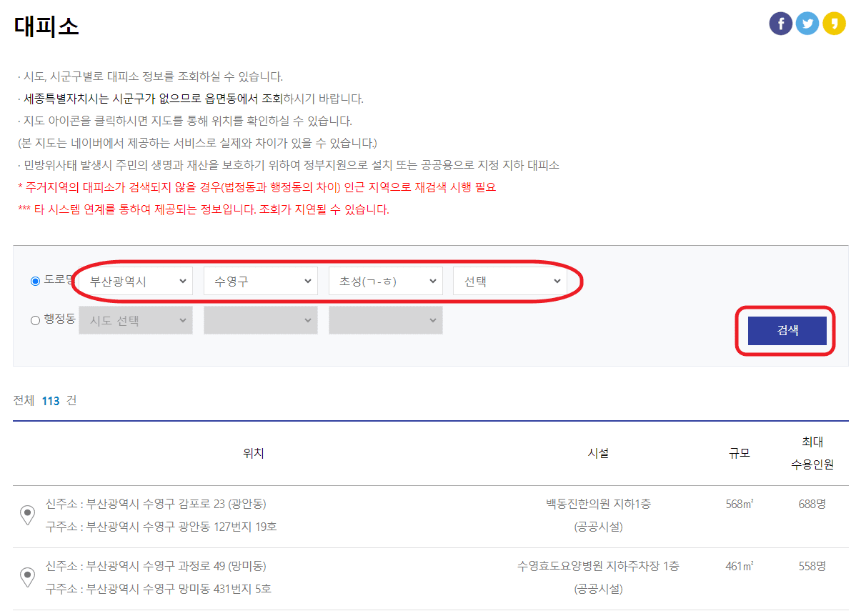
Task: Select the 행정동 search mode radio button
Action: click(x=34, y=320)
